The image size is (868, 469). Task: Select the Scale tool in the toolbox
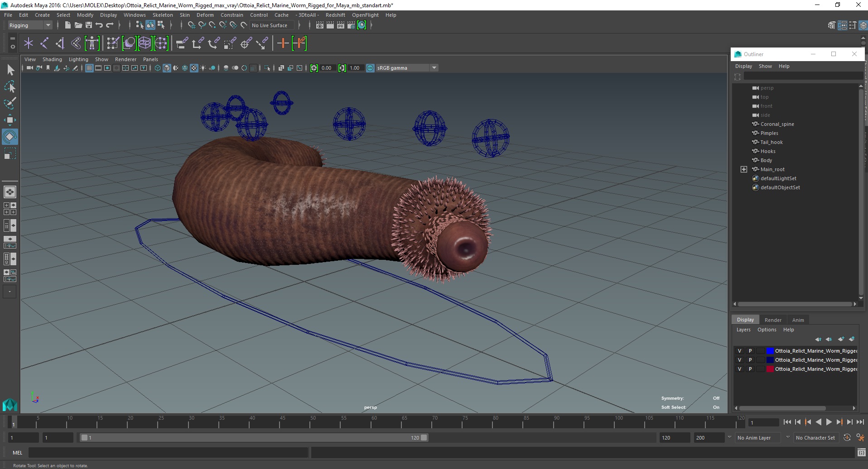(x=10, y=153)
